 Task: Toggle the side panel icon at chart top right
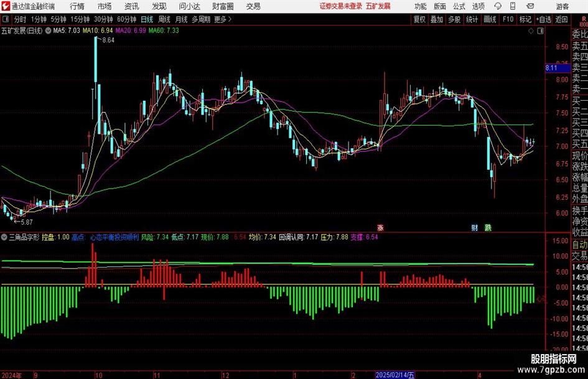tap(540, 31)
